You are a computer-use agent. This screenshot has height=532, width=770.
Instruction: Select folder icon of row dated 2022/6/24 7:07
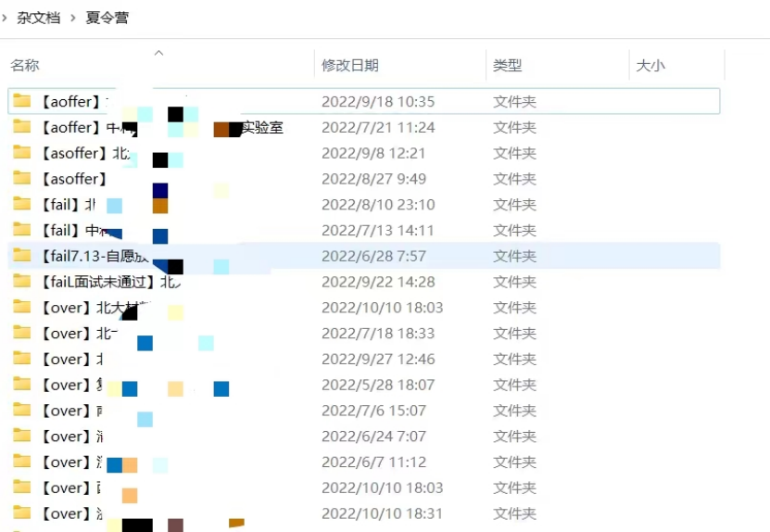(x=21, y=436)
